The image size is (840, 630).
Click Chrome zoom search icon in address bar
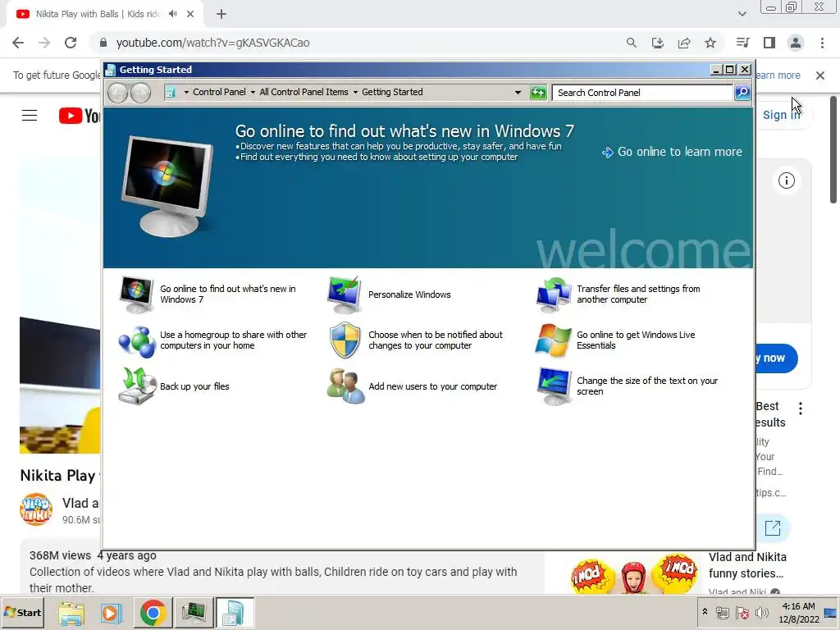pyautogui.click(x=632, y=43)
